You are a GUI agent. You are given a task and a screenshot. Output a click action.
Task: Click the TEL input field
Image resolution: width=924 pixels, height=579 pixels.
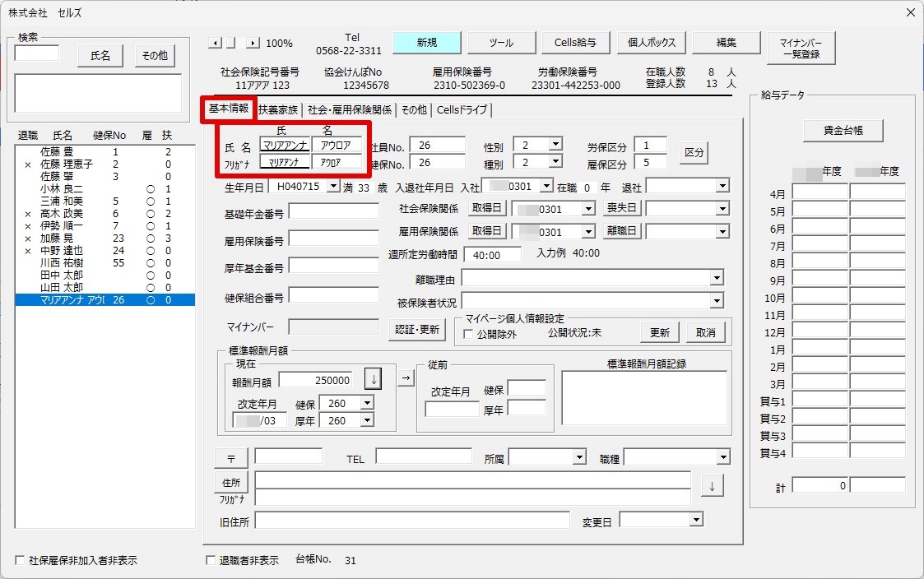click(x=424, y=456)
